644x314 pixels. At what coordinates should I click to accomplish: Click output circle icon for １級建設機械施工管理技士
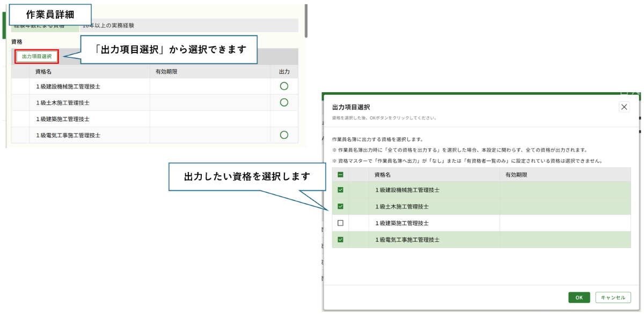(x=284, y=86)
